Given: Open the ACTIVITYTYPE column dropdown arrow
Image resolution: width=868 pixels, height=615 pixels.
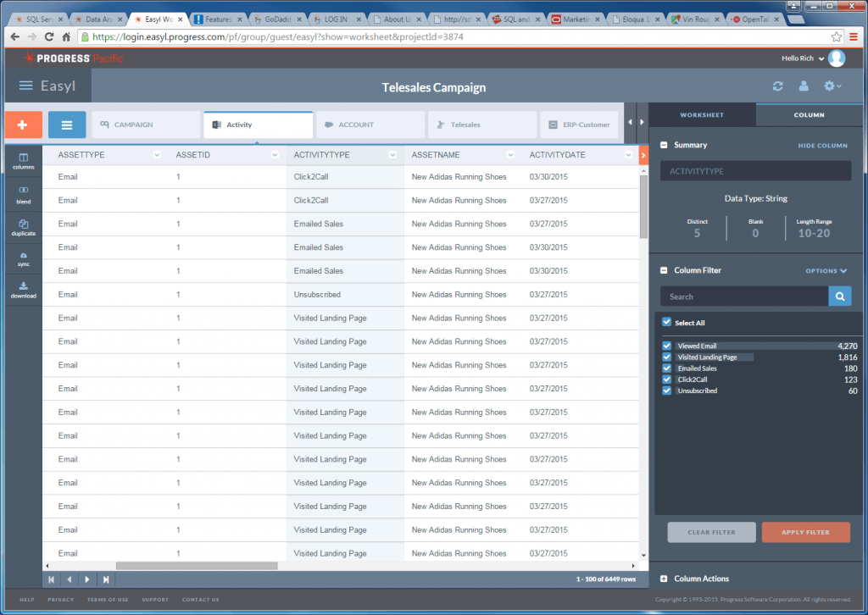Looking at the screenshot, I should click(392, 155).
